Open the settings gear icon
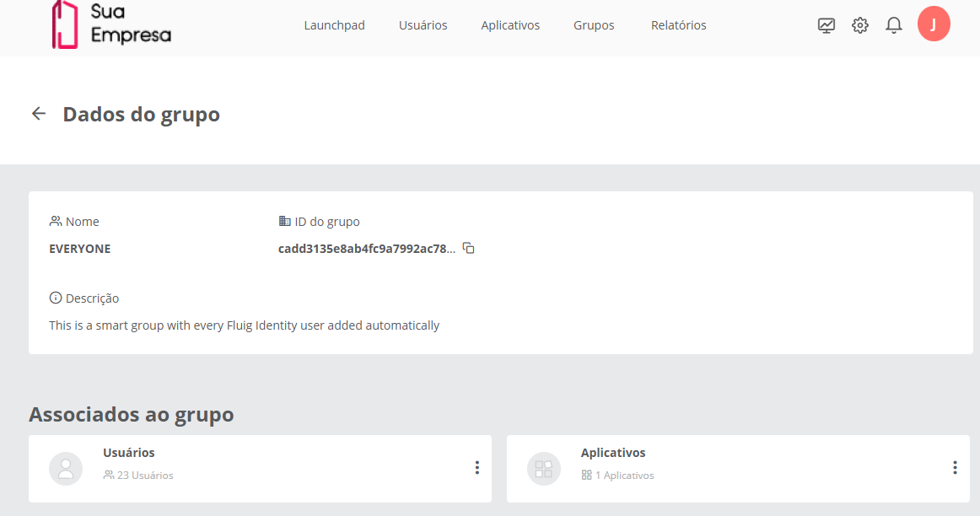 tap(860, 25)
